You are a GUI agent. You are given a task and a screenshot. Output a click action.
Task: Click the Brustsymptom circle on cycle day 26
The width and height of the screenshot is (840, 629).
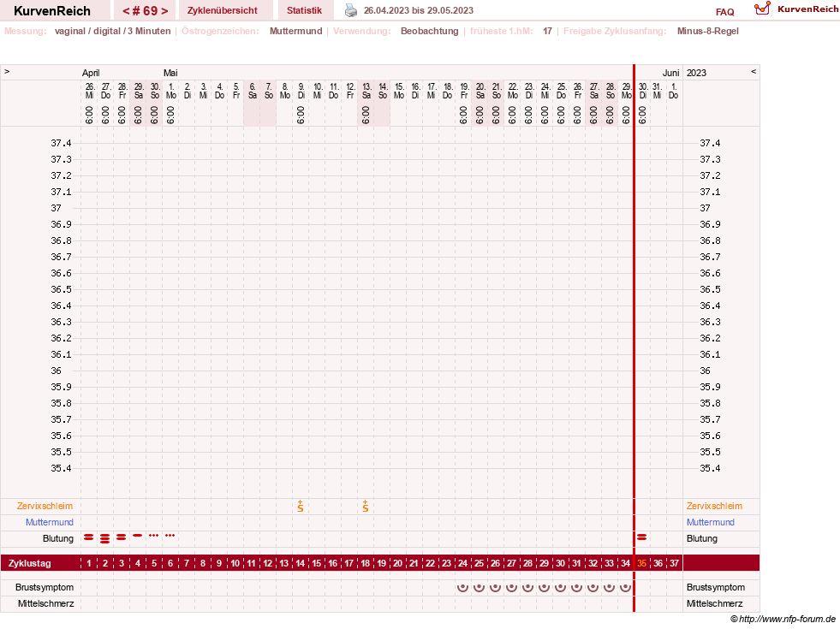(496, 587)
